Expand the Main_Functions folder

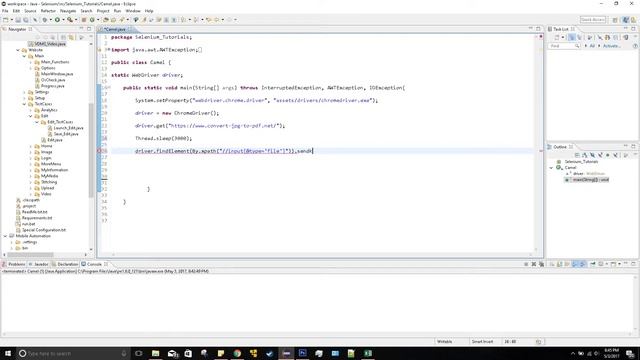(x=31, y=62)
